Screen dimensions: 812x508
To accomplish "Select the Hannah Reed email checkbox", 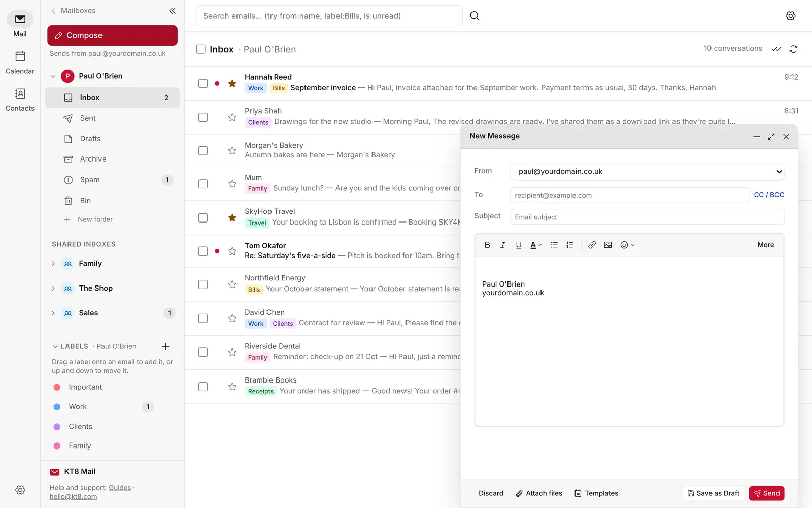I will click(x=203, y=83).
